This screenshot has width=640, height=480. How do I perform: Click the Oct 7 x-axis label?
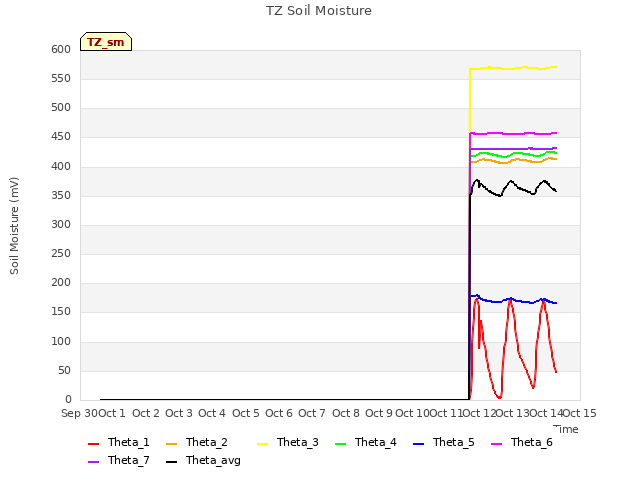[x=312, y=413]
